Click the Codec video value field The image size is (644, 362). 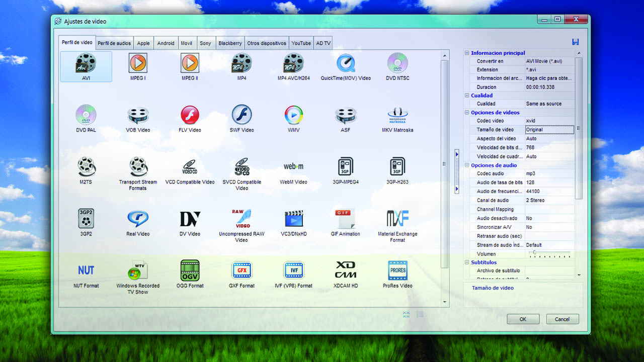pyautogui.click(x=549, y=121)
